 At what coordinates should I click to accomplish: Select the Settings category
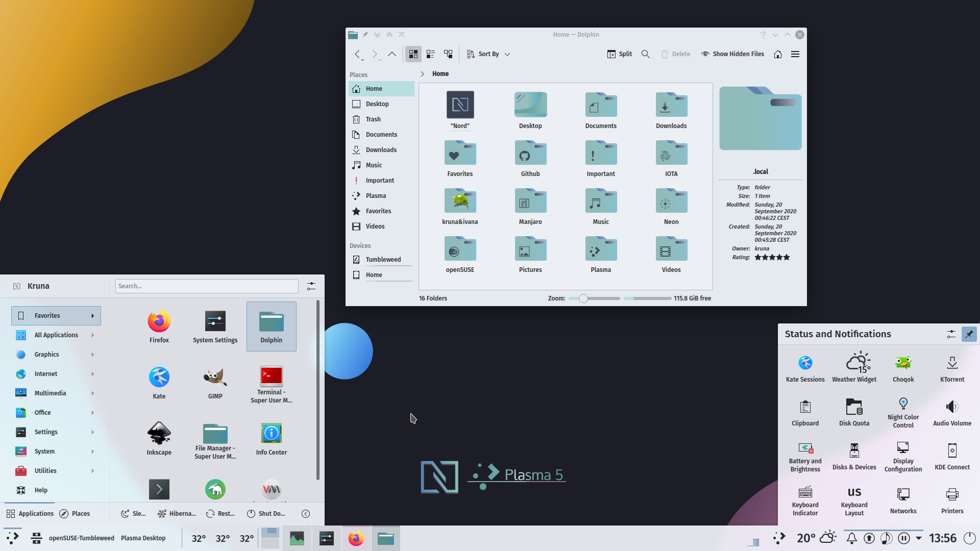pos(56,432)
